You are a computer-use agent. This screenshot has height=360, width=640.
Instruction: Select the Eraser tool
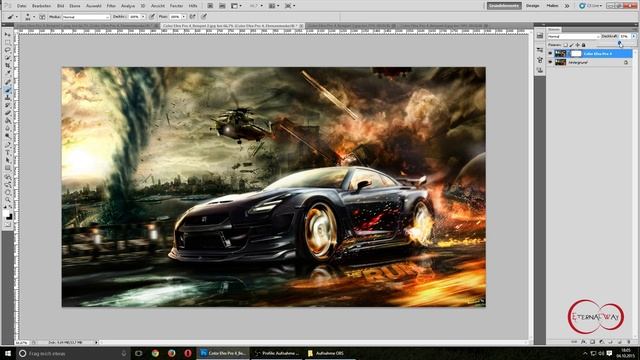coord(8,112)
